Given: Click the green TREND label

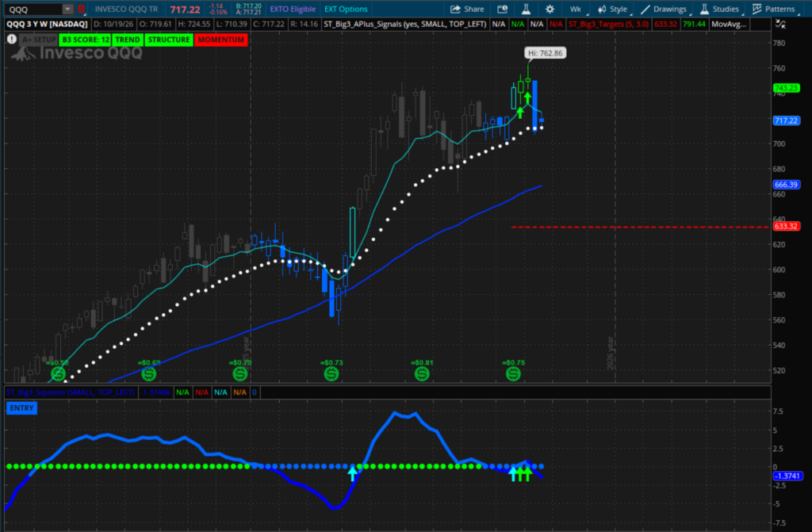Looking at the screenshot, I should click(128, 40).
